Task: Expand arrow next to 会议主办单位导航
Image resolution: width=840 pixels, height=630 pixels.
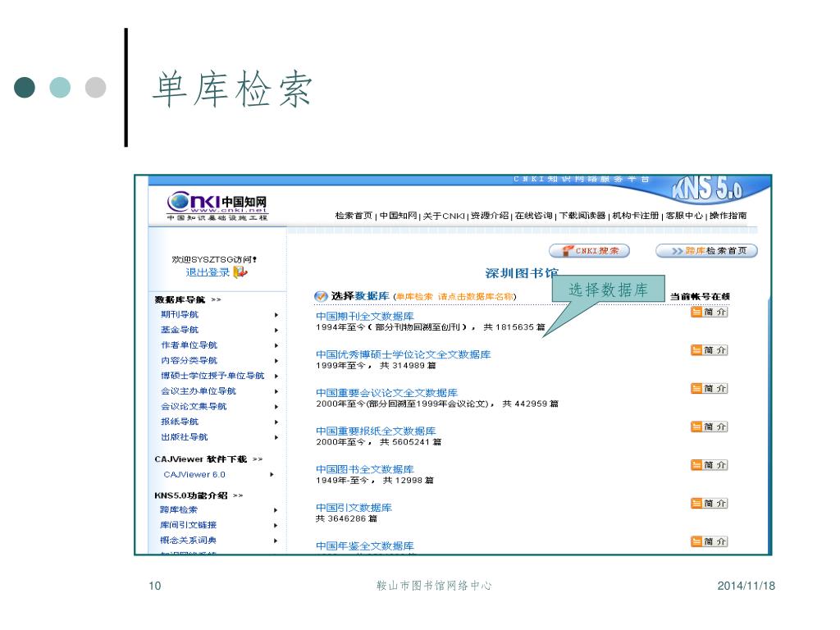Action: click(x=276, y=391)
